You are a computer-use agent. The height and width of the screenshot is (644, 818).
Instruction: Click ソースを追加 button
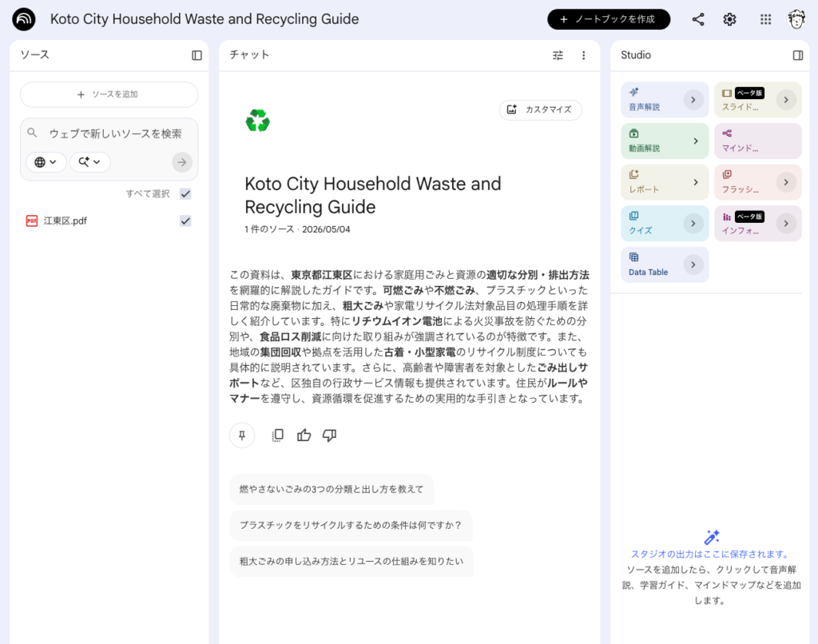pos(109,94)
